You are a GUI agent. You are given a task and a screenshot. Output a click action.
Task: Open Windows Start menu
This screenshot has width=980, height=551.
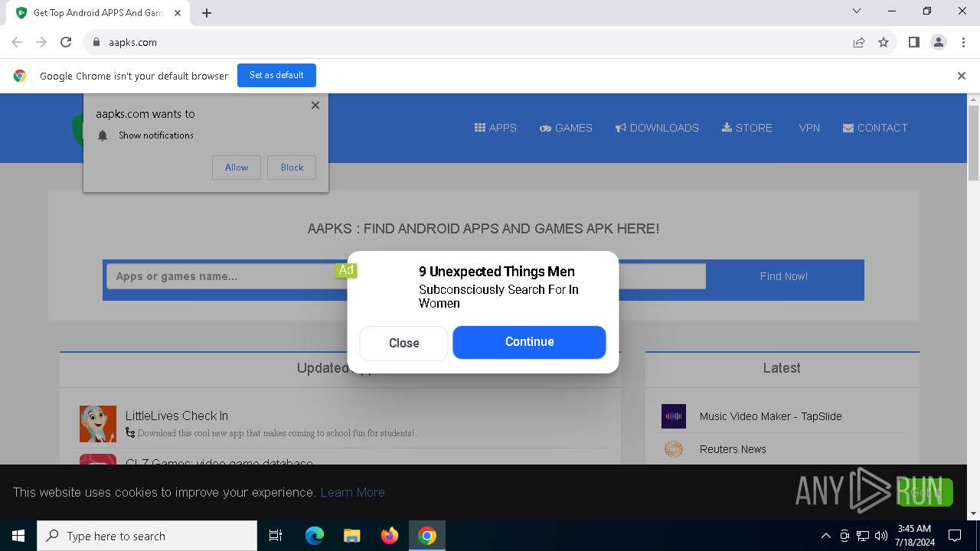coord(18,536)
